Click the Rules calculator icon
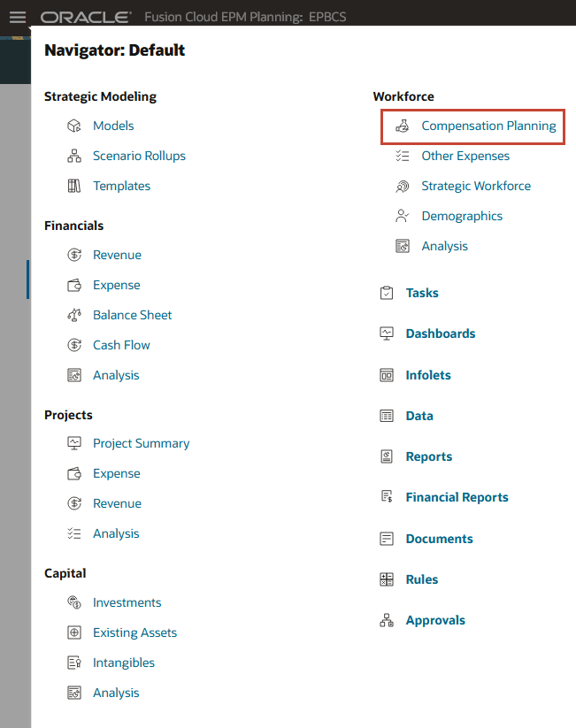This screenshot has height=728, width=576. point(387,579)
